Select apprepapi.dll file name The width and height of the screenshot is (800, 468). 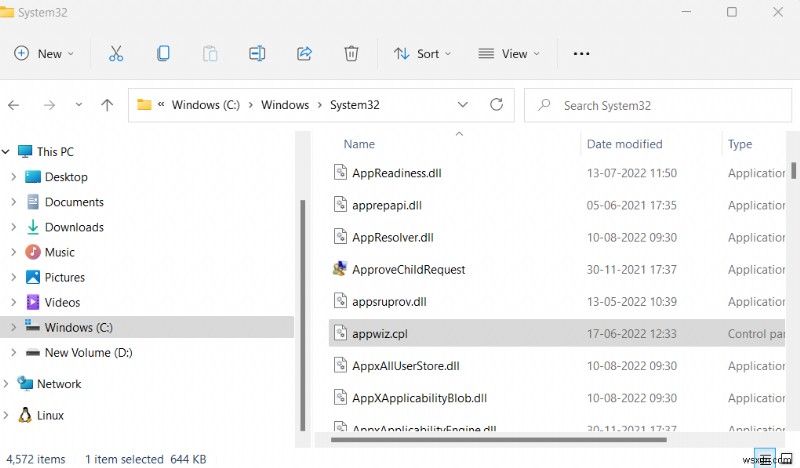pos(387,205)
